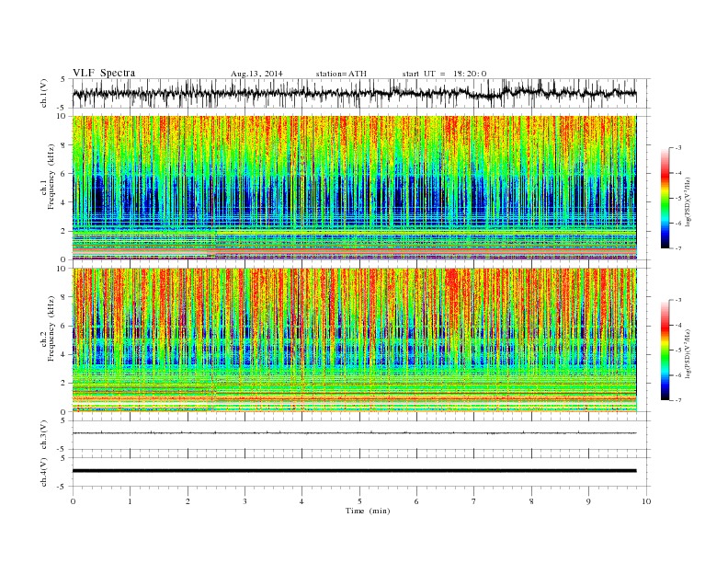Click the ch.1 spectrogram color bar
The height and width of the screenshot is (563, 728).
665,198
